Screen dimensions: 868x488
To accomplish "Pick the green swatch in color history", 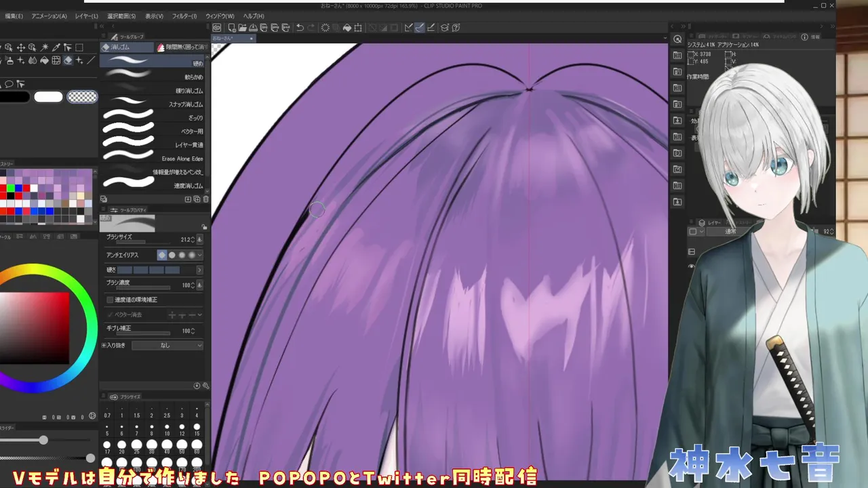I will 11,188.
